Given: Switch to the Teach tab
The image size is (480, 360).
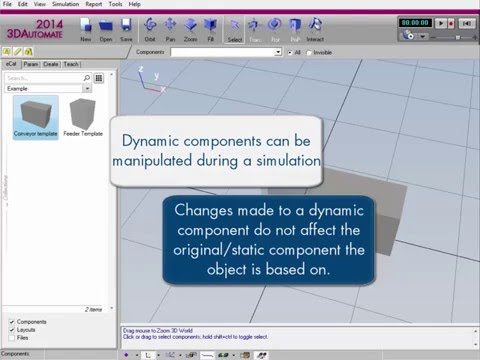Looking at the screenshot, I should [71, 64].
